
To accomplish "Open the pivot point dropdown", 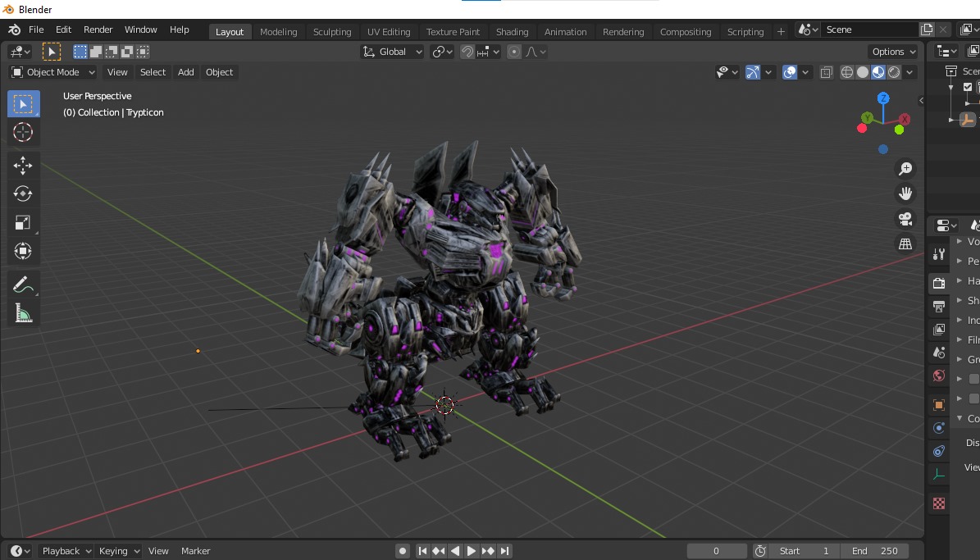I will (x=442, y=52).
